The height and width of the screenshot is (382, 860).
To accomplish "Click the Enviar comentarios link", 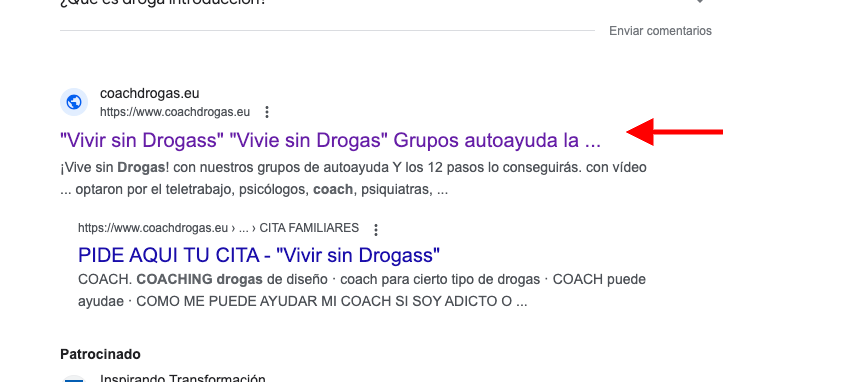I will 660,31.
